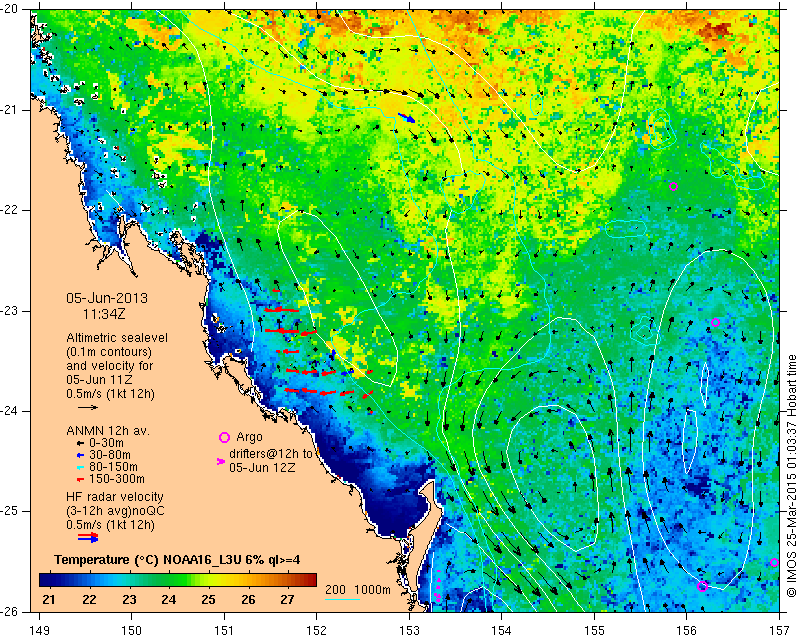The width and height of the screenshot is (800, 640).
Task: Click the 'HF radar velocity' text
Action: pyautogui.click(x=115, y=497)
